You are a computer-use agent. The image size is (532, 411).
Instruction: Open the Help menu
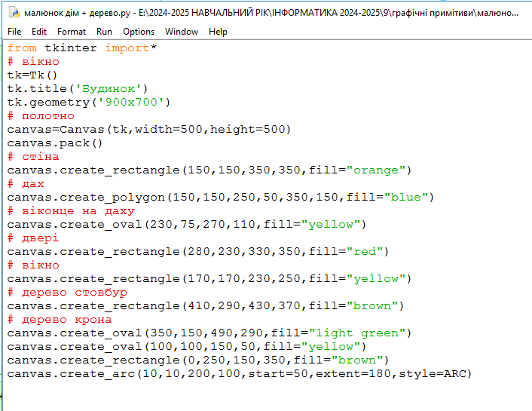tap(218, 32)
